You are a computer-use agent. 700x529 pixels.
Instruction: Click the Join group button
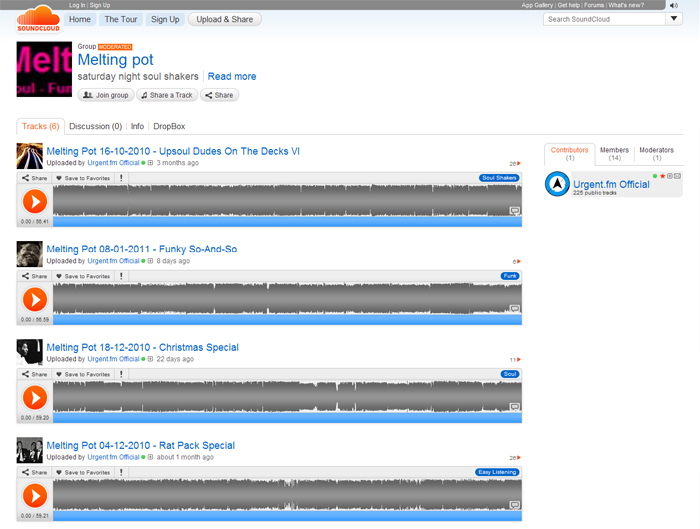(x=106, y=95)
